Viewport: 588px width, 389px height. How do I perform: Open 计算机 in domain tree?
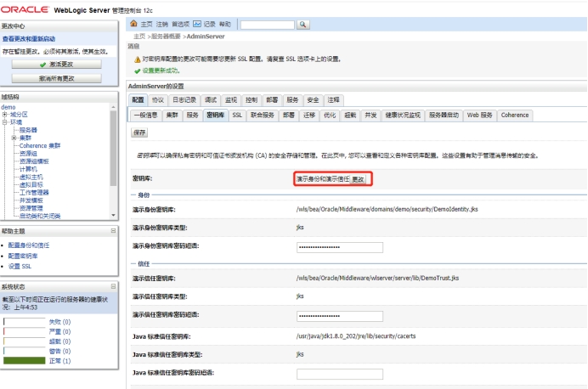[28, 169]
